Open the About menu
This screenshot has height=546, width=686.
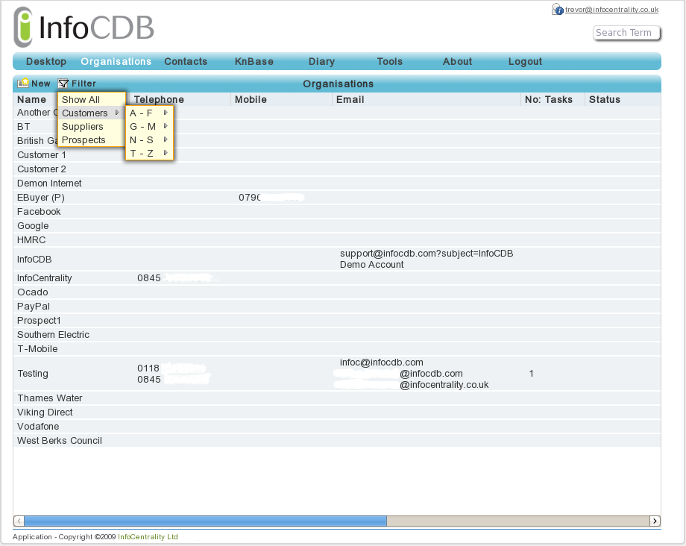click(x=457, y=62)
